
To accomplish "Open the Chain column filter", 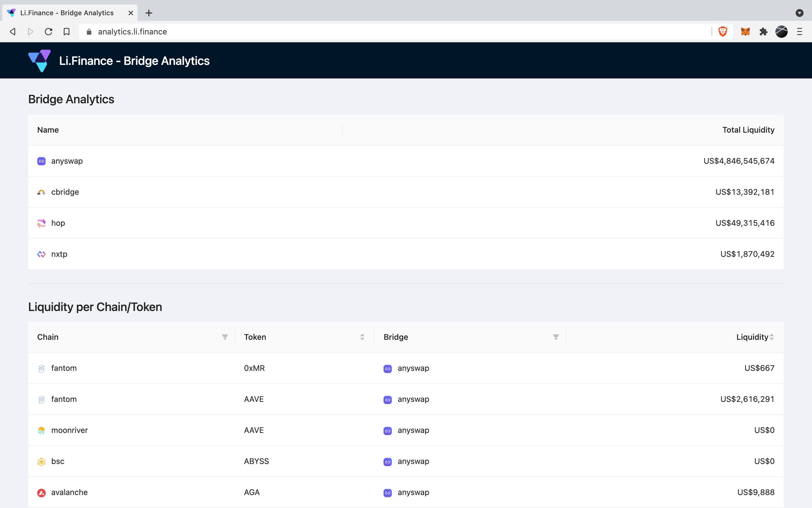I will (x=225, y=337).
